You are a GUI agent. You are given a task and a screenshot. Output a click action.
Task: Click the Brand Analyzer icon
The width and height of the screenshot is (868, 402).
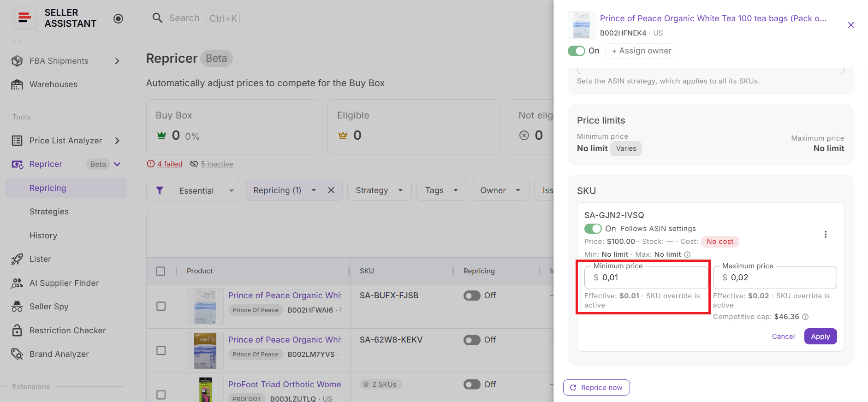(17, 354)
